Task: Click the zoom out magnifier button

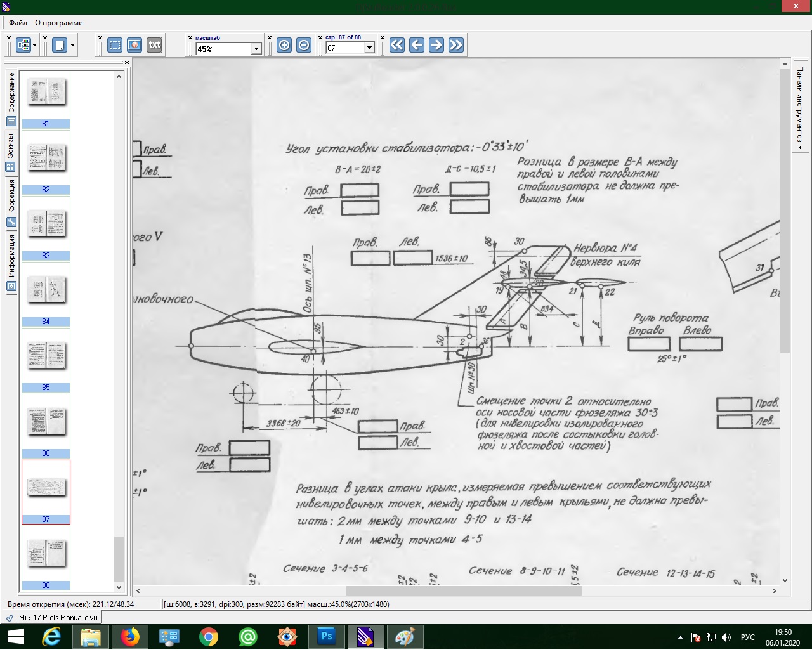Action: pyautogui.click(x=304, y=45)
